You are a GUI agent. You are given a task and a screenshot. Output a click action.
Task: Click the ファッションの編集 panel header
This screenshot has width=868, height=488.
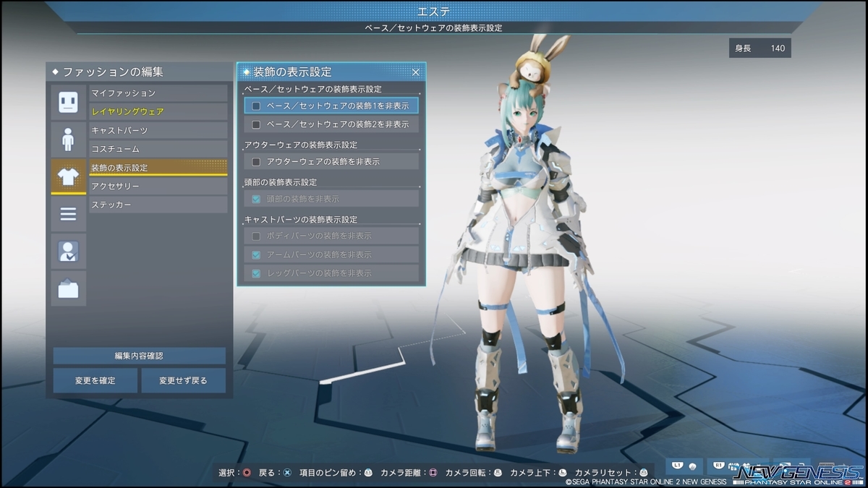(x=140, y=72)
